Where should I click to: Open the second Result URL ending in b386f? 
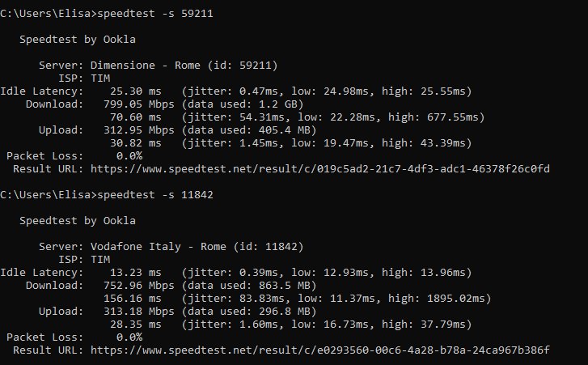320,350
